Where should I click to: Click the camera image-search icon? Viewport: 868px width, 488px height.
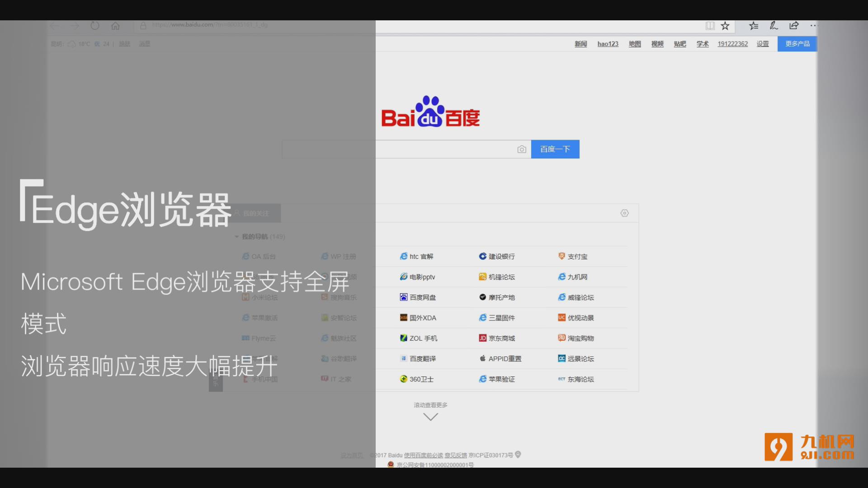click(x=522, y=150)
